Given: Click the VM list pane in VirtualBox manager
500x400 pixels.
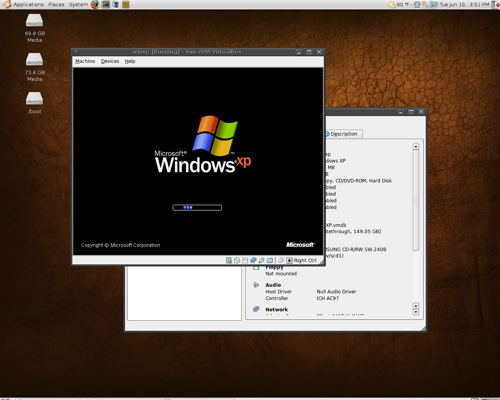Looking at the screenshot, I should coord(184,293).
